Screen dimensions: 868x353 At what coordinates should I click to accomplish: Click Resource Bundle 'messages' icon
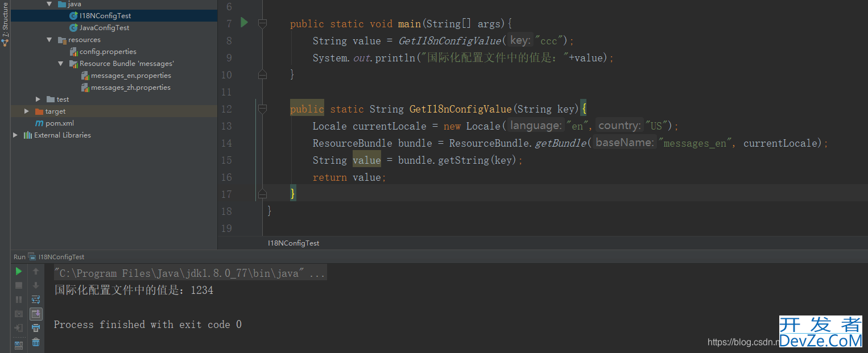click(73, 64)
